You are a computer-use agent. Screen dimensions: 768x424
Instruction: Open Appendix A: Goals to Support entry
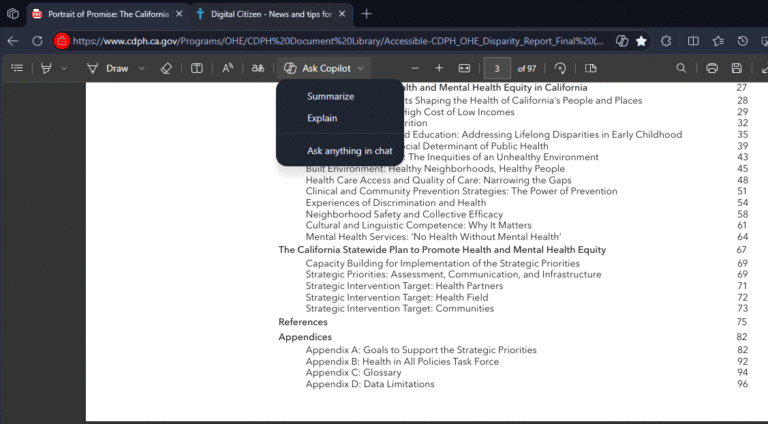(x=421, y=350)
